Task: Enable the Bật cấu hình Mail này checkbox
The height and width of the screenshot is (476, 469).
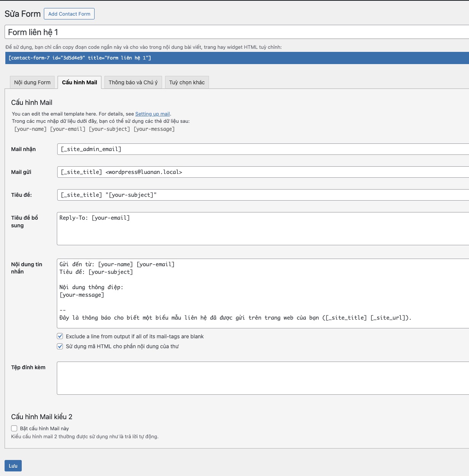Action: point(14,428)
